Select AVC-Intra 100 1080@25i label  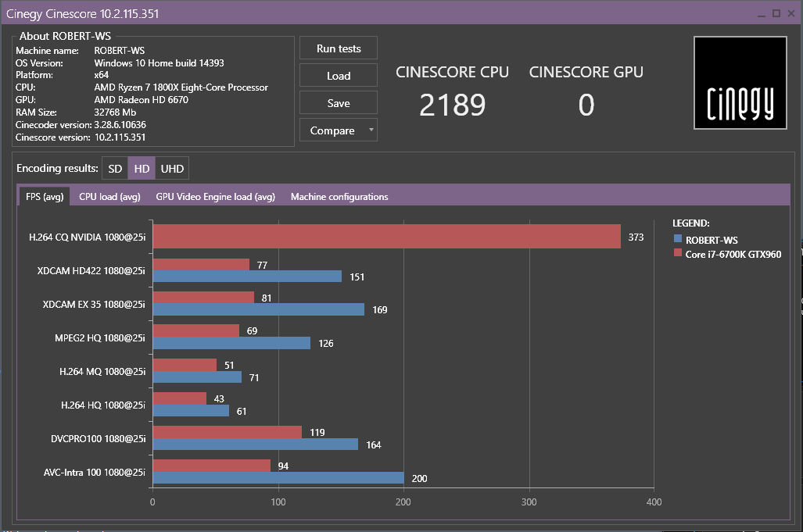click(95, 472)
